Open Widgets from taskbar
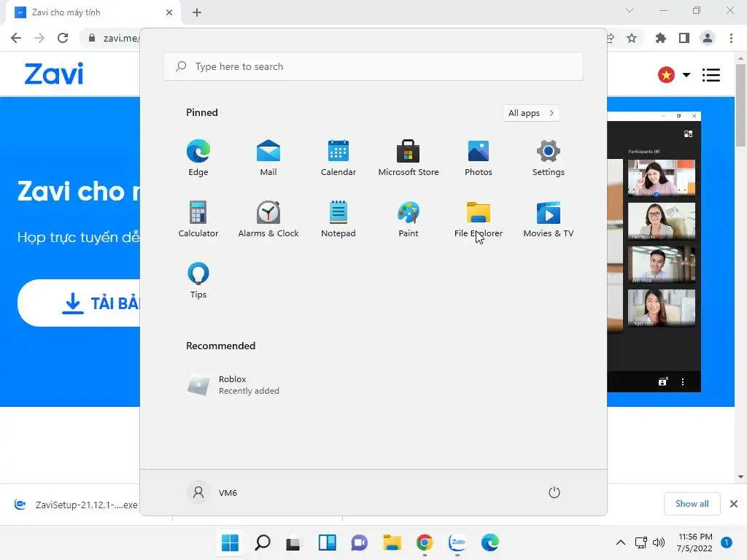 (328, 542)
